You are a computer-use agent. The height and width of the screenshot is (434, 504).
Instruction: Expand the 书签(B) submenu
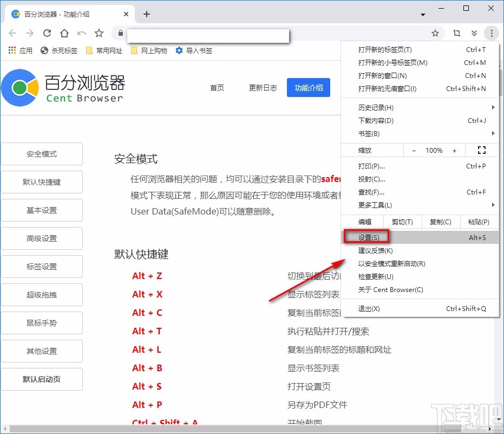(x=420, y=133)
